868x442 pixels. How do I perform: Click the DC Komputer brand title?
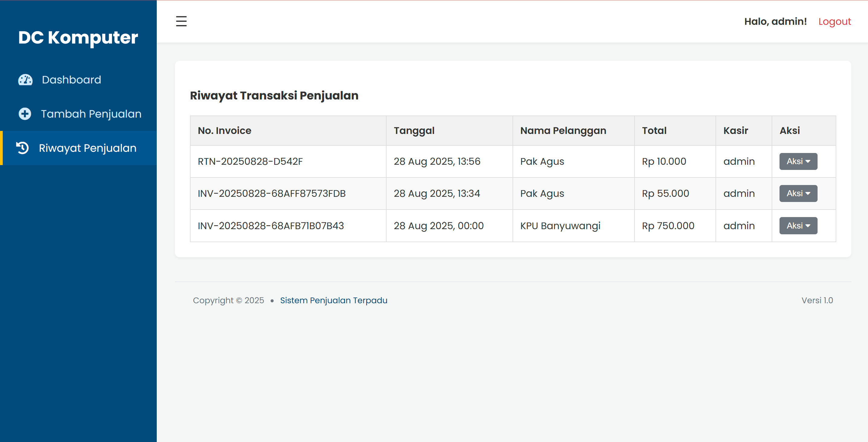coord(78,37)
